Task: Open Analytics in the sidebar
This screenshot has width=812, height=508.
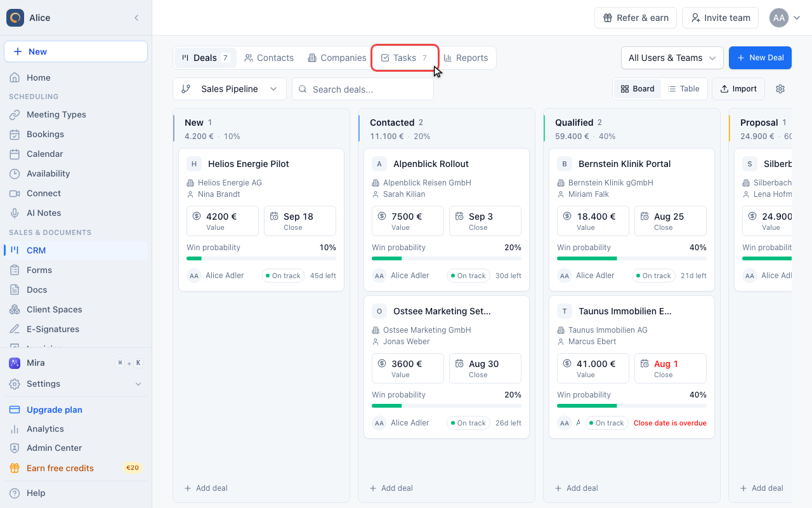Action: (x=76, y=429)
